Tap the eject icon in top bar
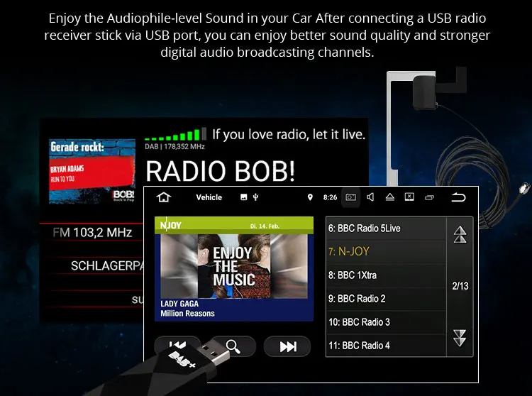The width and height of the screenshot is (532, 396). 390,197
